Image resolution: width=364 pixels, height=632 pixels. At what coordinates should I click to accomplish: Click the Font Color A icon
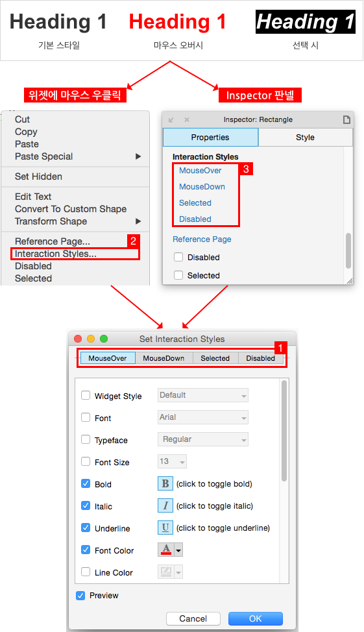click(166, 550)
